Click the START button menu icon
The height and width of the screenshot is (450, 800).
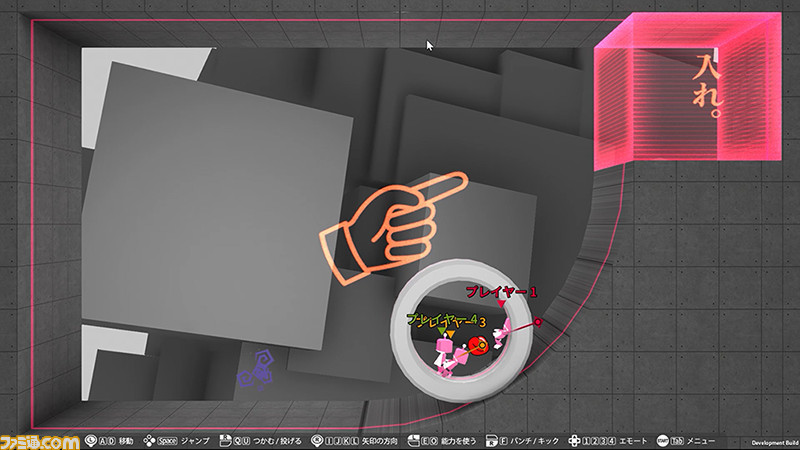(663, 441)
